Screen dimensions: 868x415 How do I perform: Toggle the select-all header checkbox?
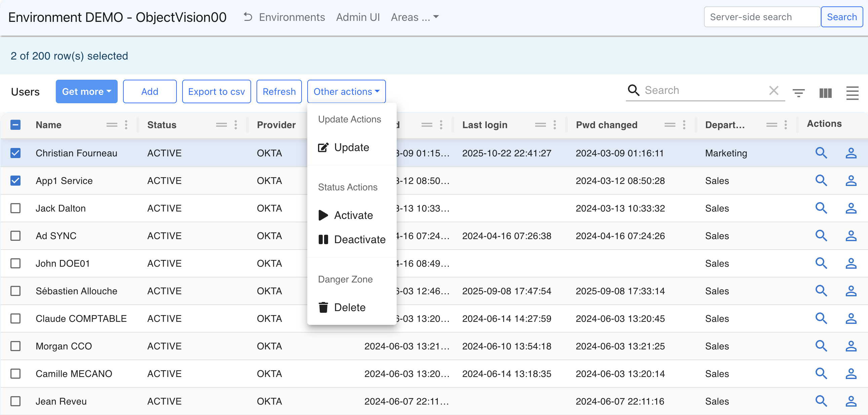(x=15, y=125)
